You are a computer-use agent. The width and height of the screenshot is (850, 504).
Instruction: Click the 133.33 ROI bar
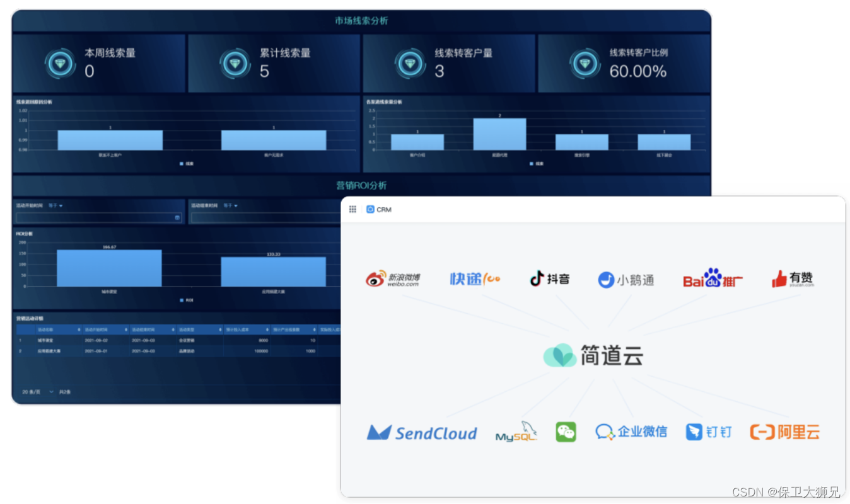point(273,272)
